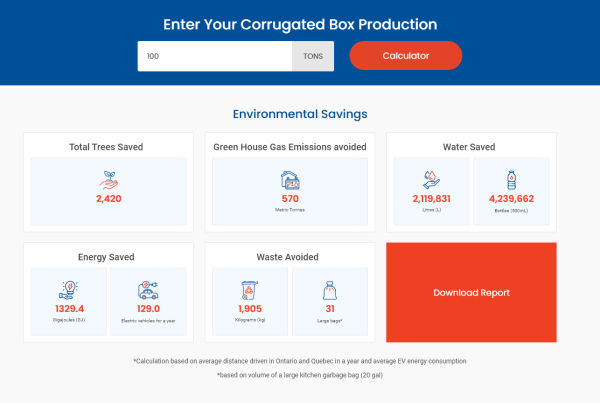The image size is (600, 403).
Task: Click the 2,420 trees saved value
Action: click(108, 199)
